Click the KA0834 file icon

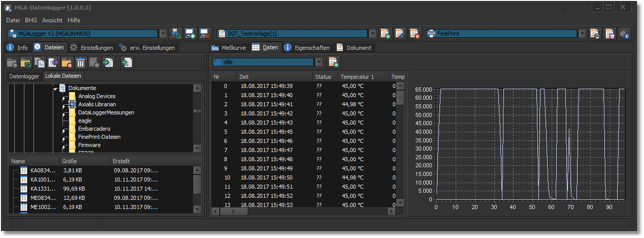[x=24, y=170]
